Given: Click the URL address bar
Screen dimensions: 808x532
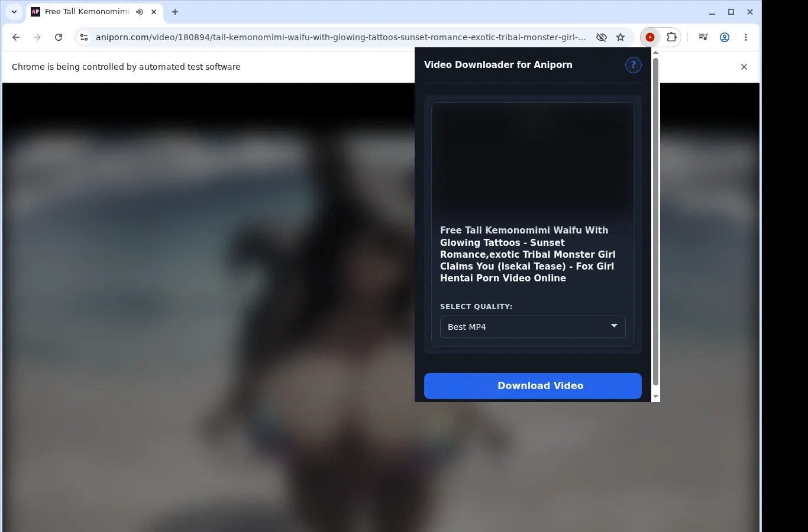Looking at the screenshot, I should coord(341,37).
